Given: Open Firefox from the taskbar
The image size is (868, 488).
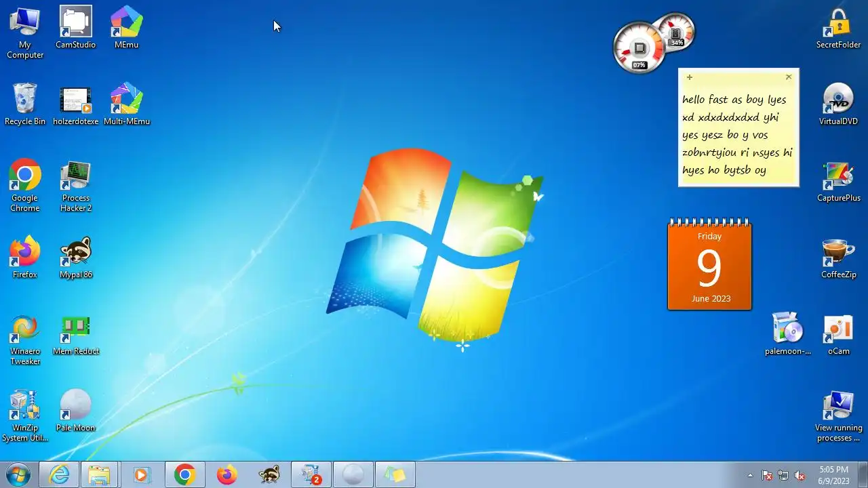Looking at the screenshot, I should click(226, 475).
